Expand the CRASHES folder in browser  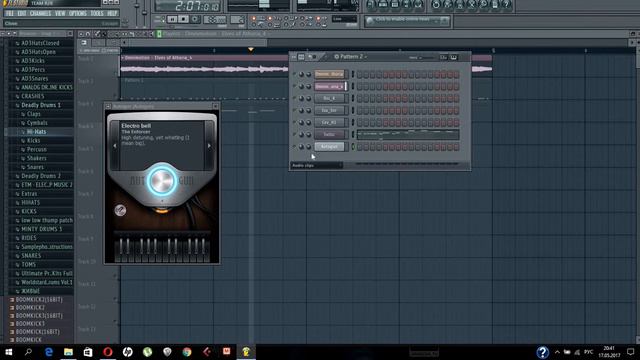point(33,96)
